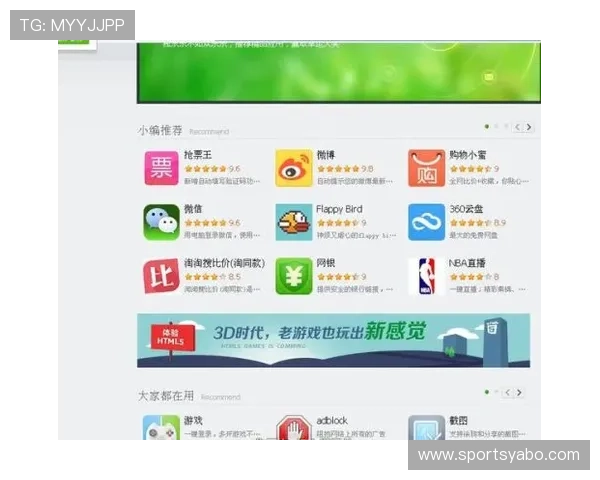Screen dimensions: 600x480
Task: Click the 360云盘 app title
Action: [466, 209]
